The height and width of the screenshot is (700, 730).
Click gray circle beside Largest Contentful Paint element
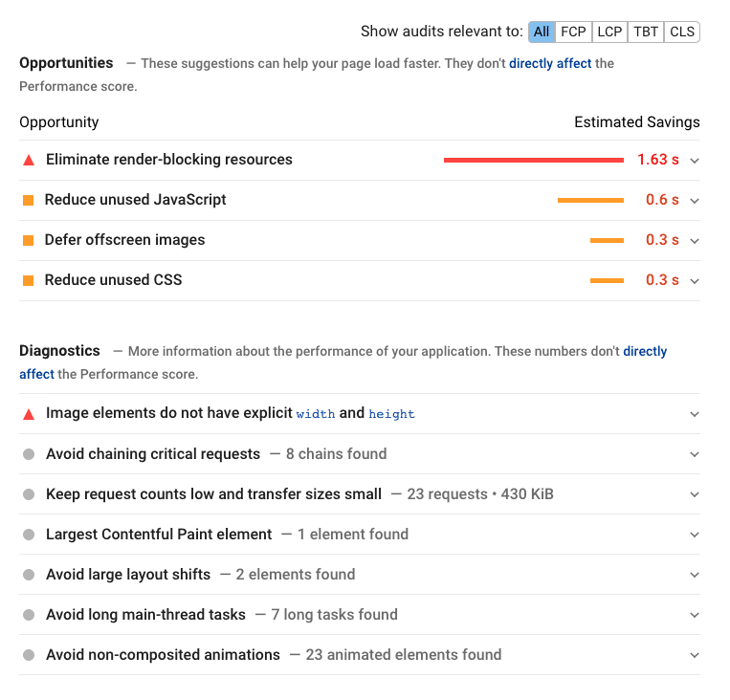[29, 535]
